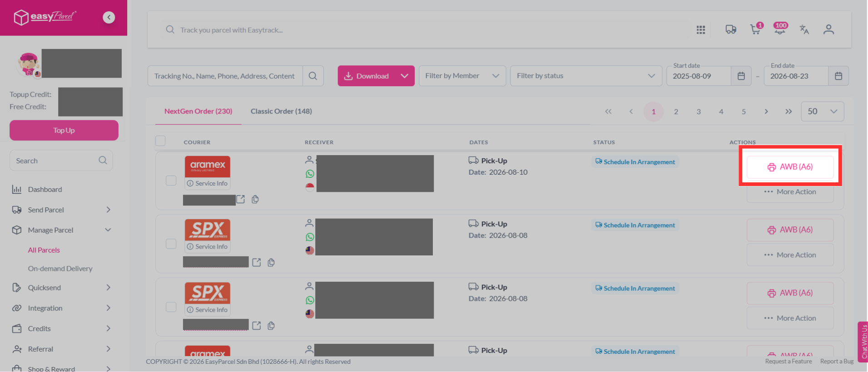This screenshot has width=868, height=372.
Task: Copy tracking number of second SPX order
Action: point(271,325)
